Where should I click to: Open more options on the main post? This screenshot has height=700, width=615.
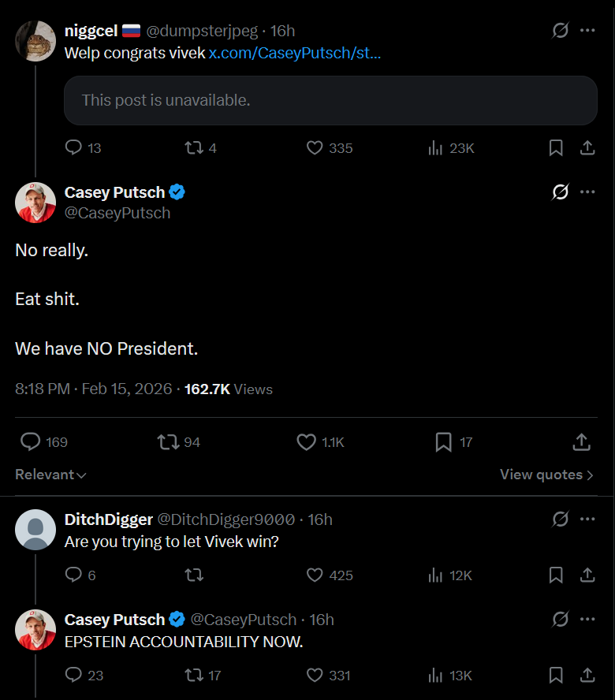coord(587,192)
